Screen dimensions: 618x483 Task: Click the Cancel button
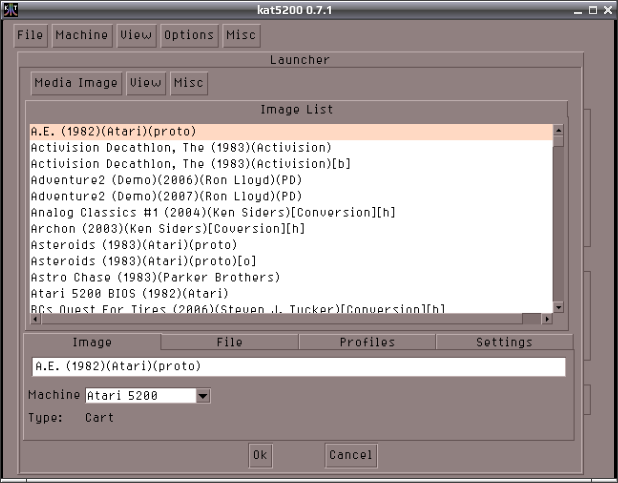[351, 455]
